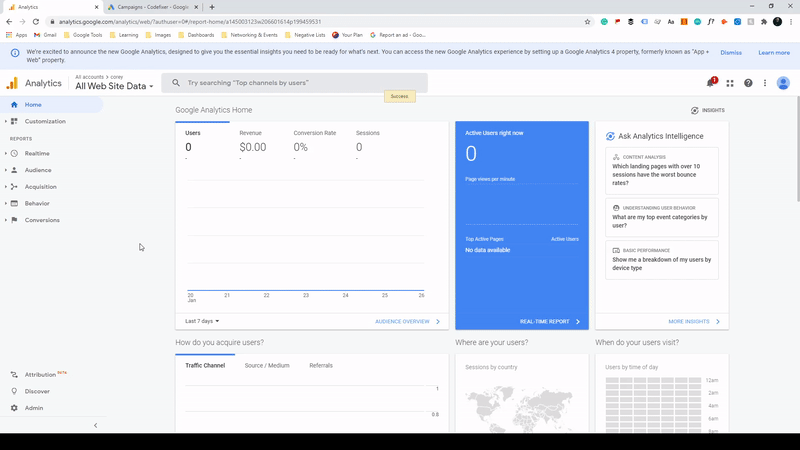This screenshot has height=450, width=800.
Task: Open a new browser tab with plus
Action: pyautogui.click(x=212, y=7)
